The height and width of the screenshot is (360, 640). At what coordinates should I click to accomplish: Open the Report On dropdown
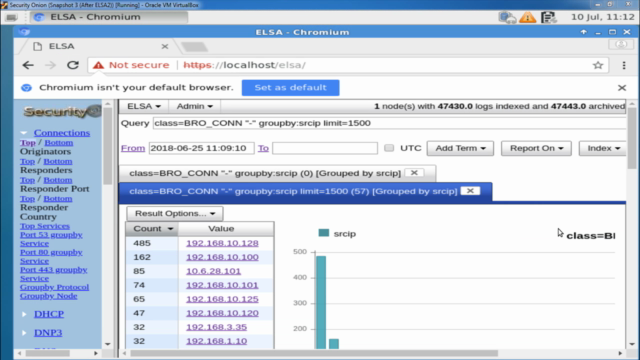(x=536, y=148)
